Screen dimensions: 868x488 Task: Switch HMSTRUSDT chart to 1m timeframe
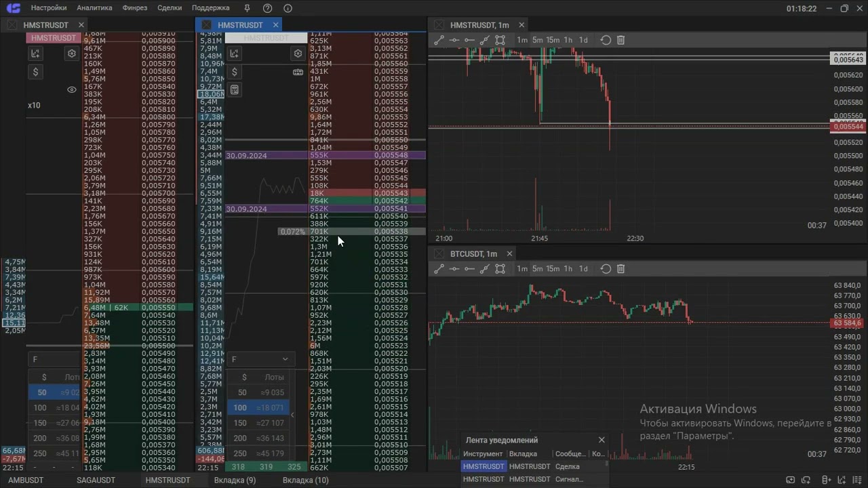[522, 40]
